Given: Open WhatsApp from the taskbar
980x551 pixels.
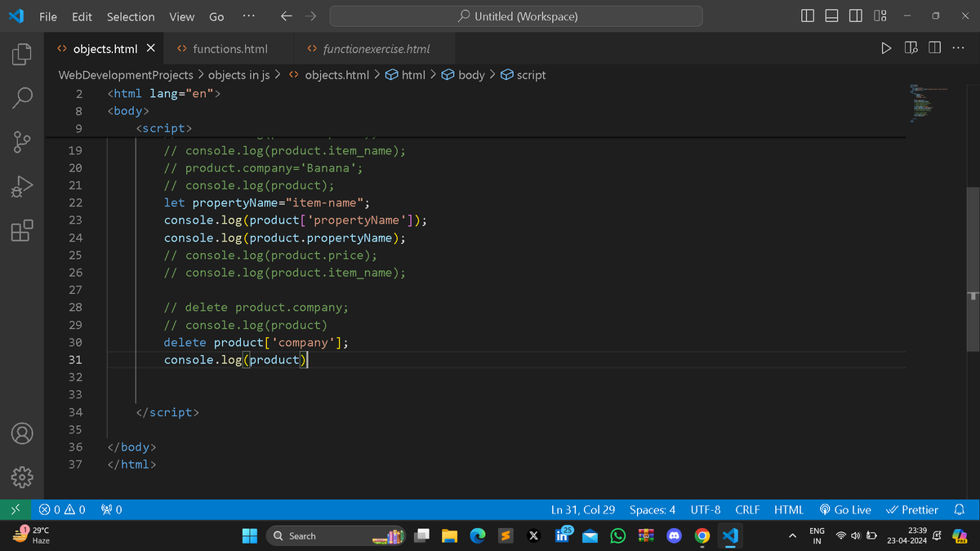Looking at the screenshot, I should [618, 535].
